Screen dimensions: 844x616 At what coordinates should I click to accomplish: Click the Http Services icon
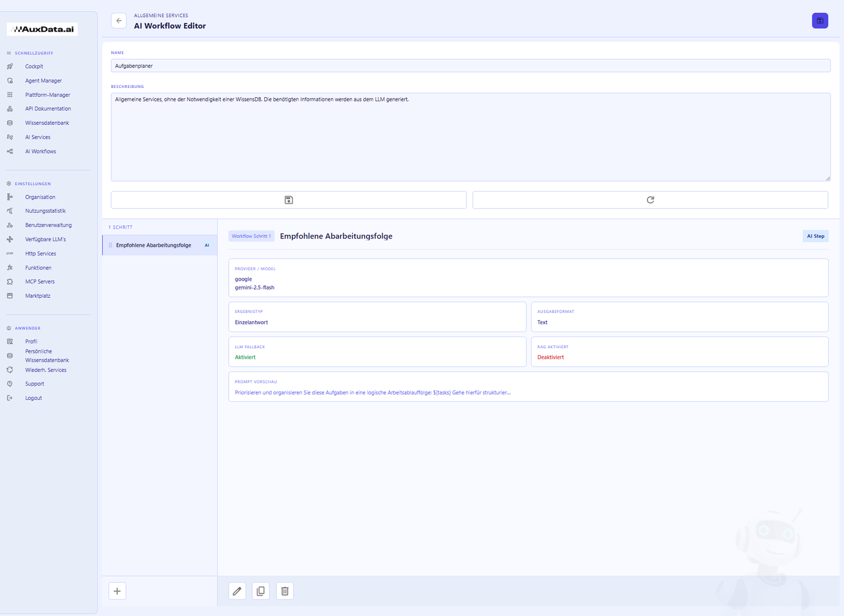coord(10,253)
